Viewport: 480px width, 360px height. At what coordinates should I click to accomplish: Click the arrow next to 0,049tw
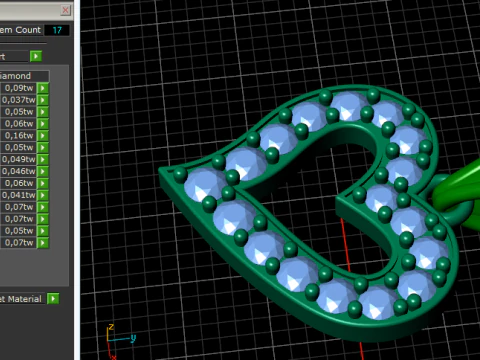pyautogui.click(x=43, y=159)
